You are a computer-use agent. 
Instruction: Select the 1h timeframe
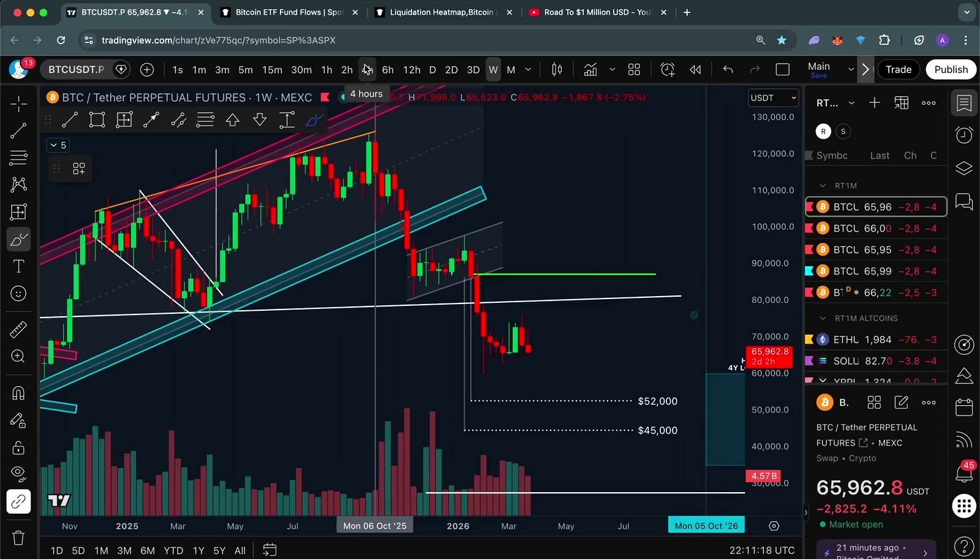[326, 70]
